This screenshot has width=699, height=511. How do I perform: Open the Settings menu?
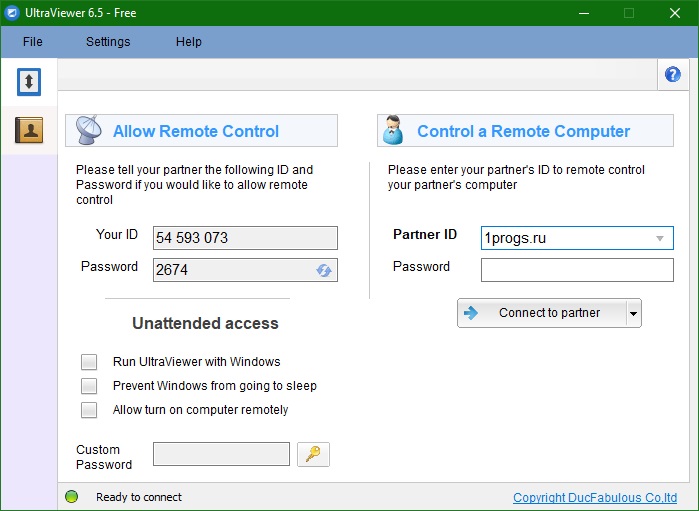pyautogui.click(x=108, y=42)
